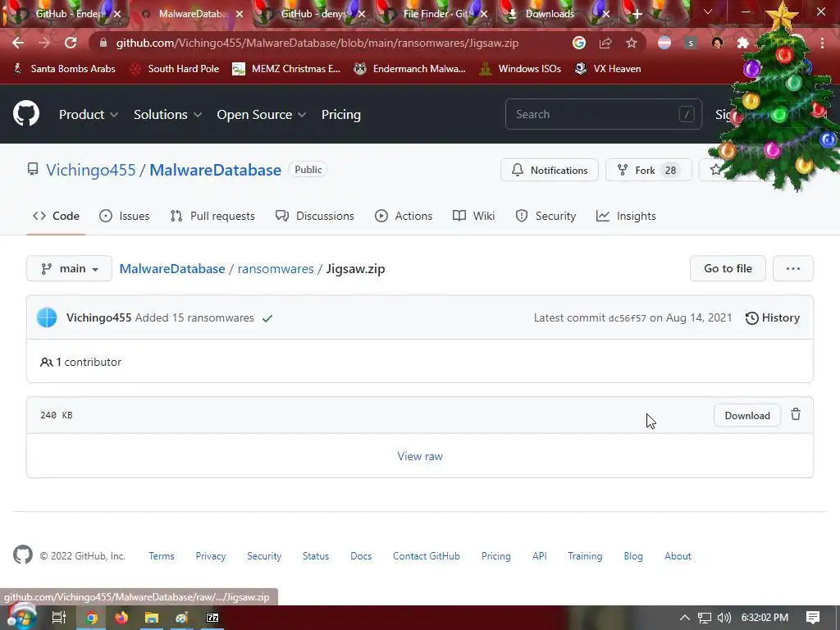Click the Notifications button
The width and height of the screenshot is (840, 630).
click(549, 170)
